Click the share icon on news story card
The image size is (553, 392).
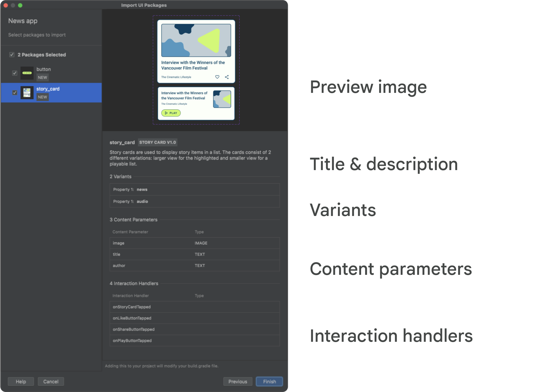pos(226,77)
